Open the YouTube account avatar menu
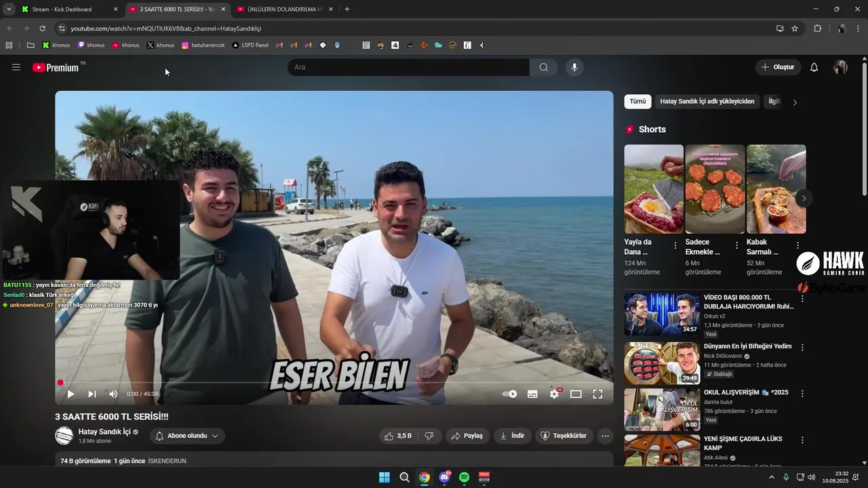 [840, 67]
